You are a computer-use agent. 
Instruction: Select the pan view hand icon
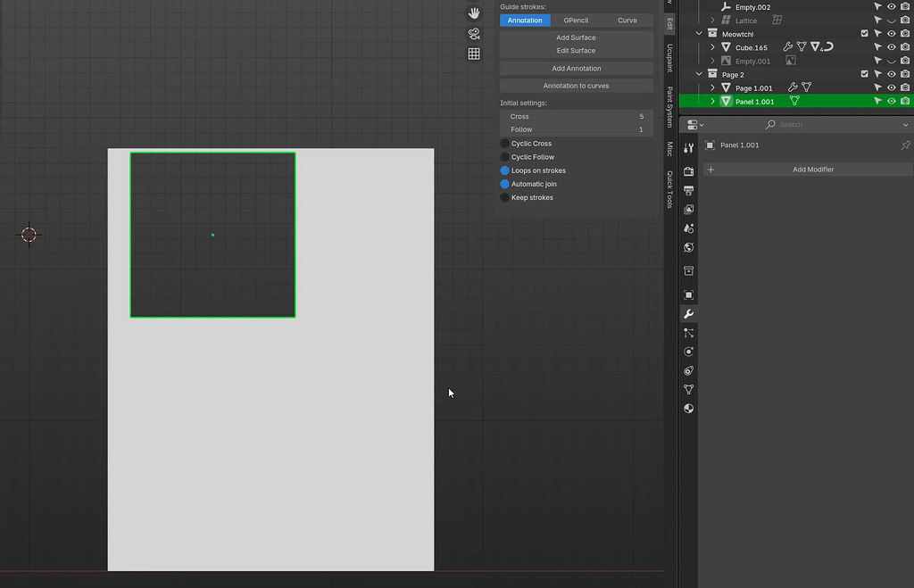(474, 12)
